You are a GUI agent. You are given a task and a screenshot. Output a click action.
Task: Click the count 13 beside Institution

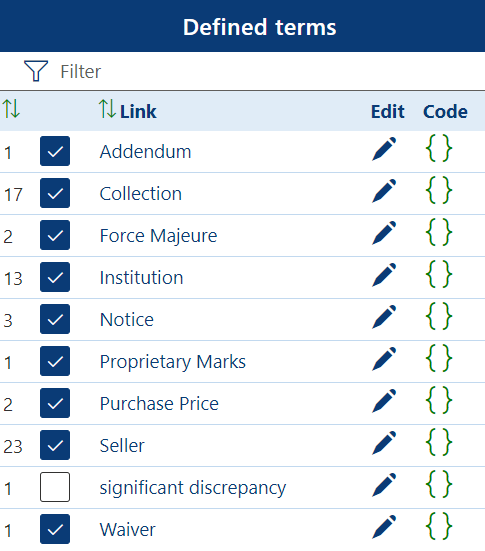pyautogui.click(x=13, y=279)
